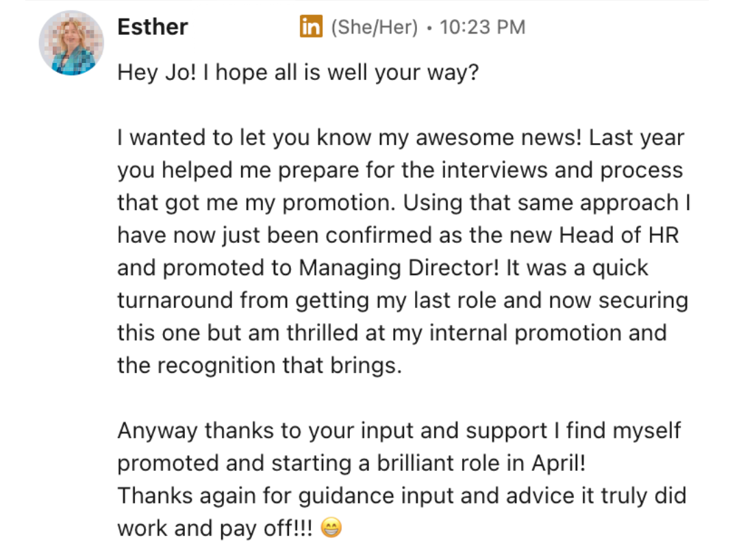Click the line 'this one but am thrilled'
756x557 pixels.
[392, 333]
